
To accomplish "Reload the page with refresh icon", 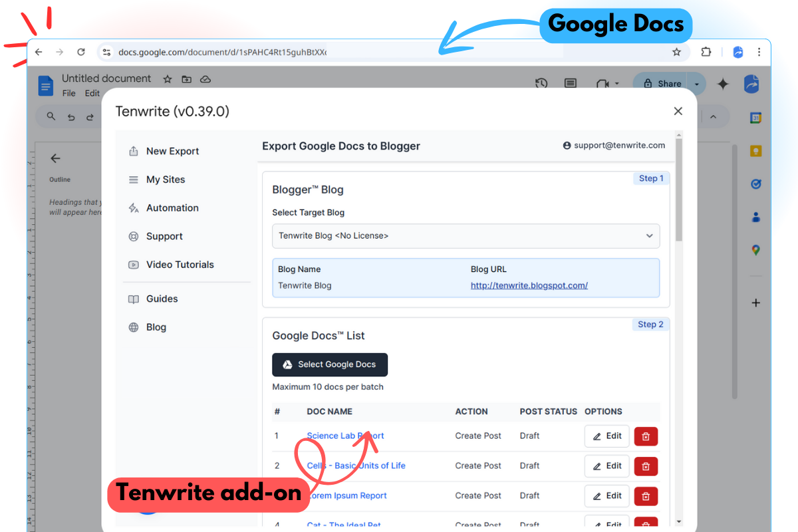I will point(81,52).
